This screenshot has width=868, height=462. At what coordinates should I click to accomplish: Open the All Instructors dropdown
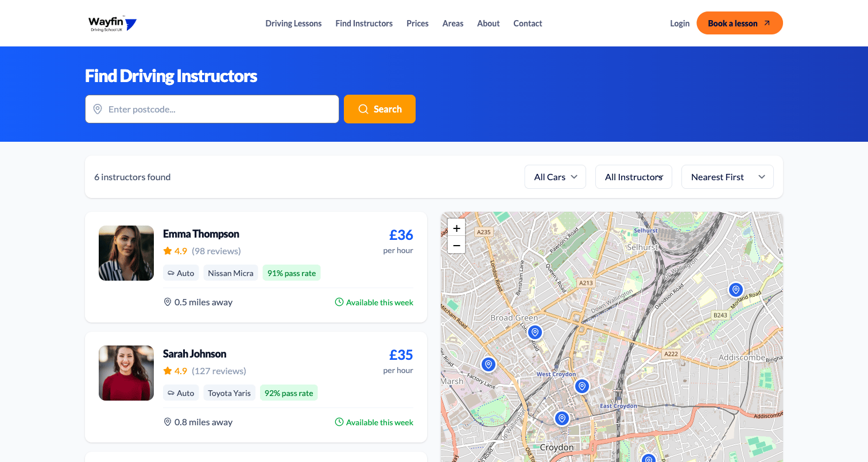click(x=634, y=177)
